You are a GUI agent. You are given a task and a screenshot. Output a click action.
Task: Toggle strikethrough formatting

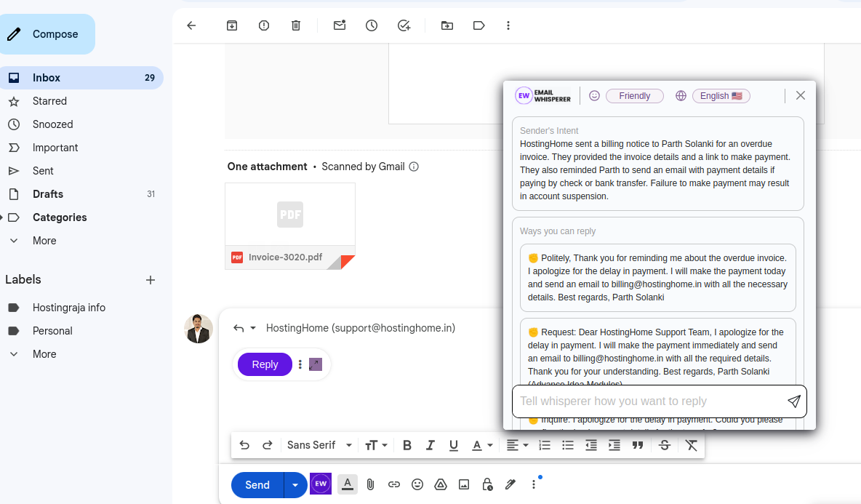click(664, 445)
